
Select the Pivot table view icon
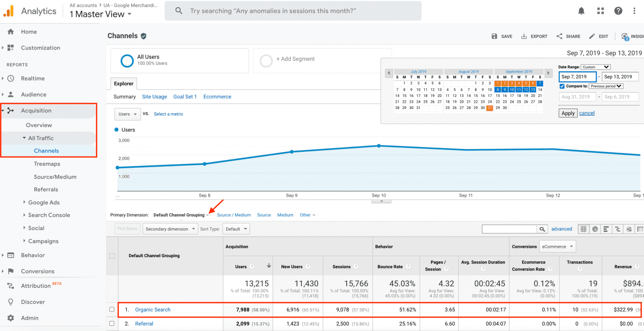tap(640, 229)
